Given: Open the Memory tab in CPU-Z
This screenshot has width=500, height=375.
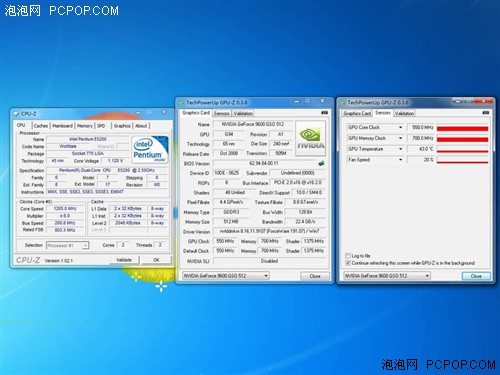Looking at the screenshot, I should pyautogui.click(x=85, y=126).
